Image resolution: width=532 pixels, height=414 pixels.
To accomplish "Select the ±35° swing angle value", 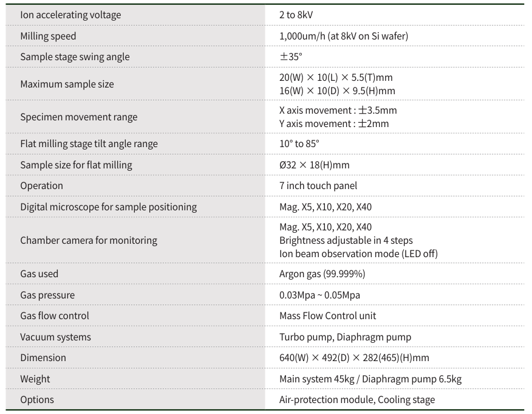I will (291, 57).
